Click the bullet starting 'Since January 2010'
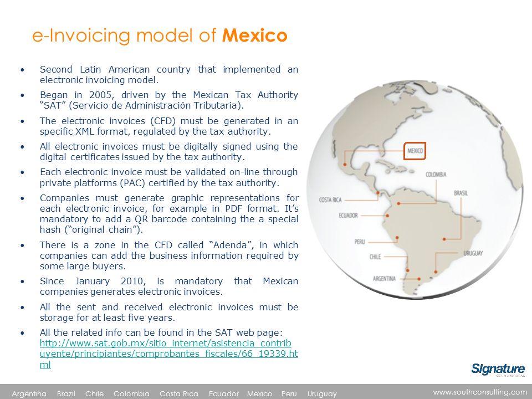 coord(169,287)
